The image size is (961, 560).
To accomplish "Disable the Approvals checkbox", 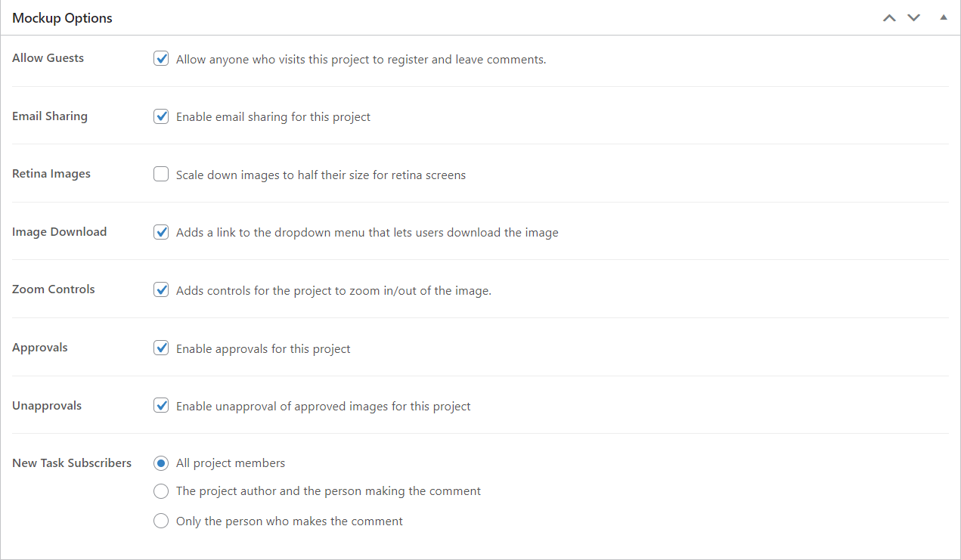I will click(x=161, y=348).
